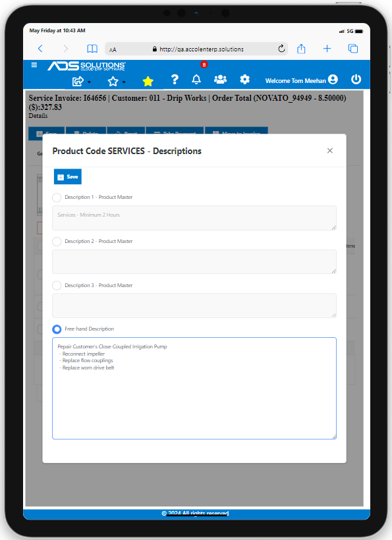Close the Descriptions dialog

[x=330, y=151]
